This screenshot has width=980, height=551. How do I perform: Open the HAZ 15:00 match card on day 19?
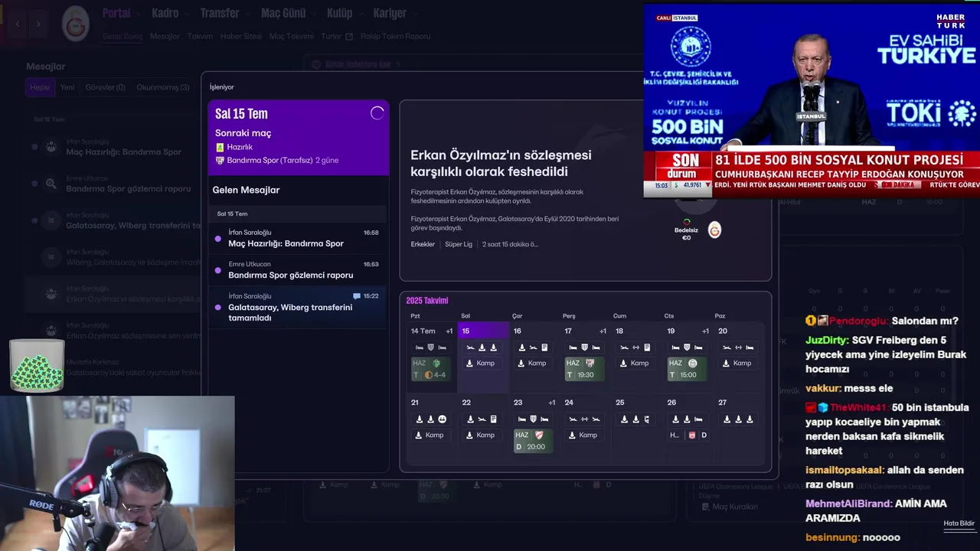pos(686,369)
